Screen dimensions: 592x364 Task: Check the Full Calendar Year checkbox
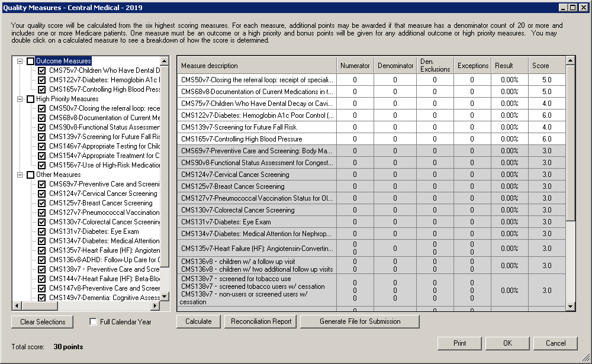[93, 322]
